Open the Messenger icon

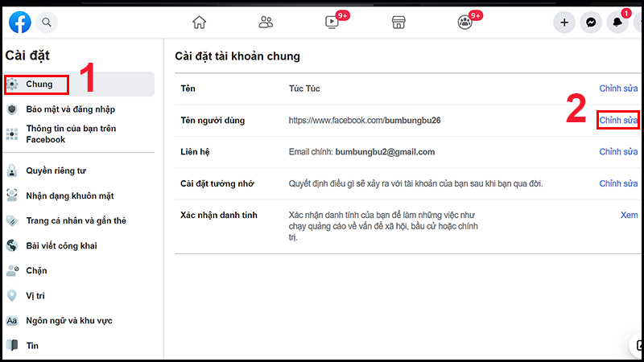coord(591,23)
